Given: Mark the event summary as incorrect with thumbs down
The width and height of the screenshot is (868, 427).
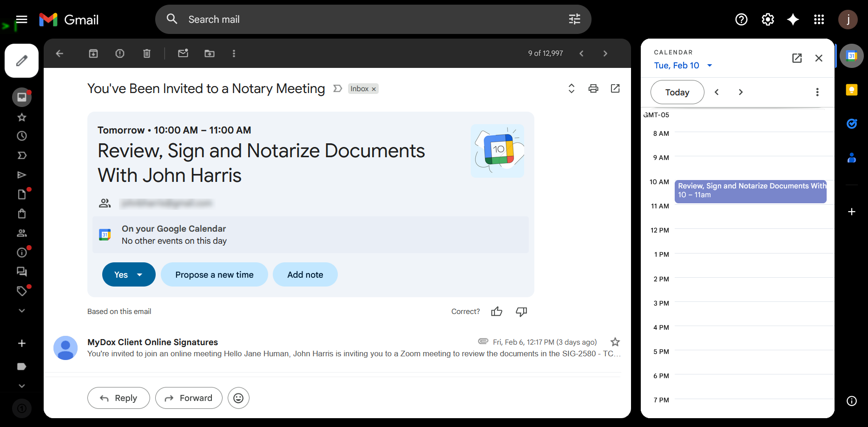Looking at the screenshot, I should [x=521, y=312].
